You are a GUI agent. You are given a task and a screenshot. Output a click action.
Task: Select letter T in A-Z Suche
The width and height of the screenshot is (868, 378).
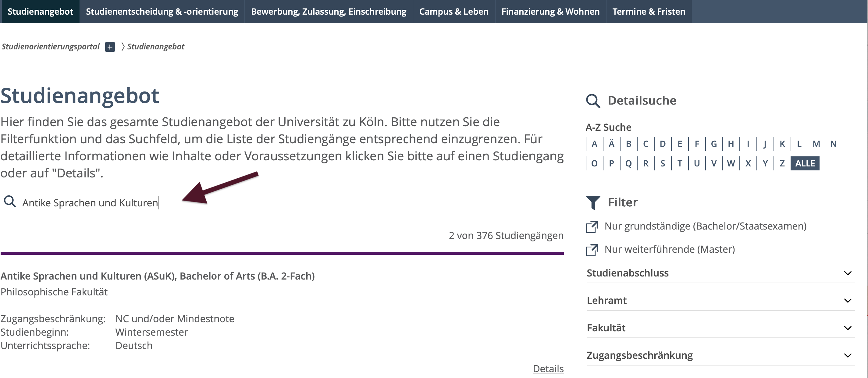click(680, 163)
